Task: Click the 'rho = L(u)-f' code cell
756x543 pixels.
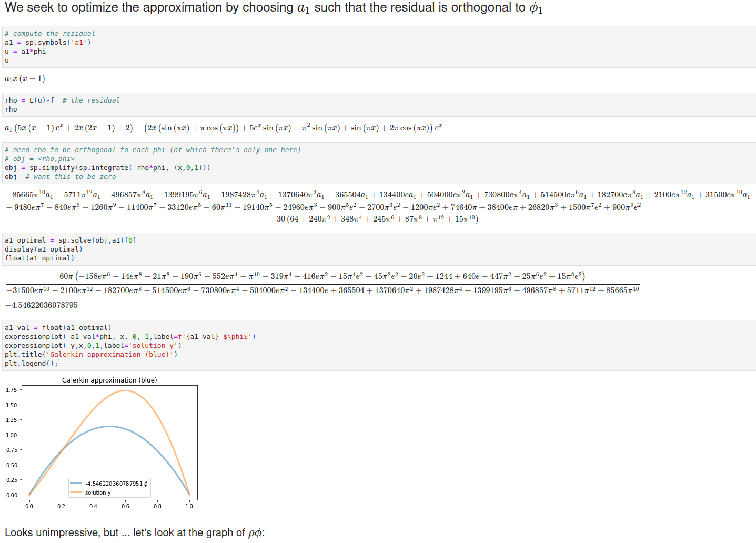Action: point(379,105)
